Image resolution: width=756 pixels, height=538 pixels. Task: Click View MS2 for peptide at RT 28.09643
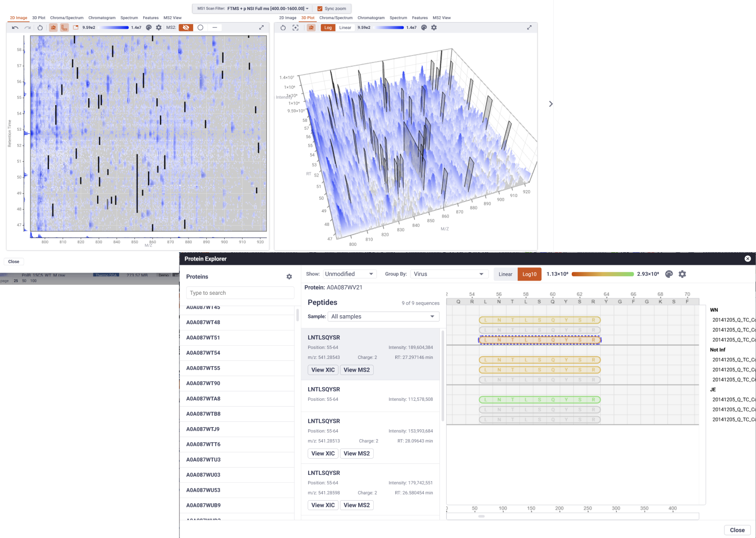tap(356, 453)
